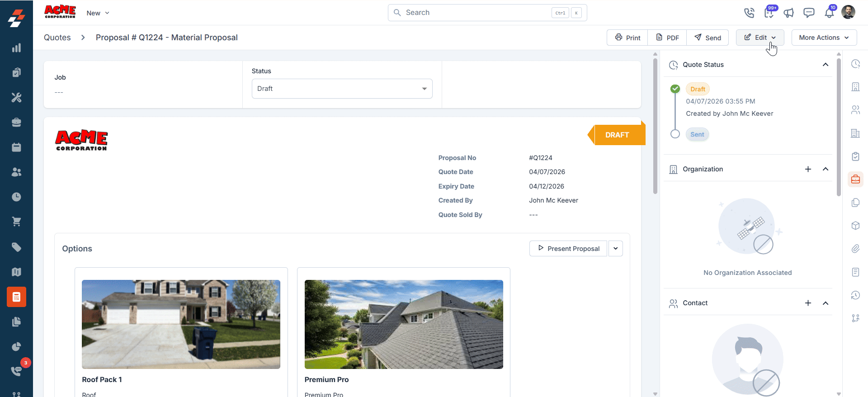Viewport: 868px width, 397px height.
Task: Open the Status dropdown showing Draft
Action: (x=342, y=89)
